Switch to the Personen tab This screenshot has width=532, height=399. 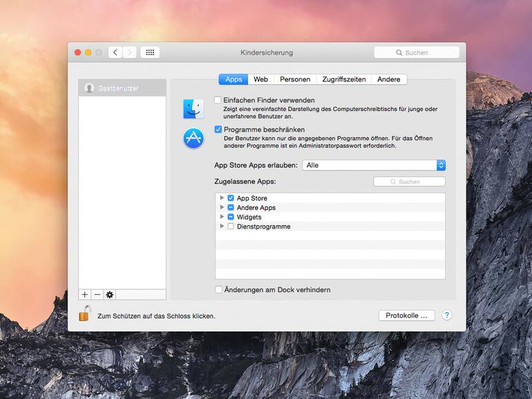pyautogui.click(x=295, y=79)
